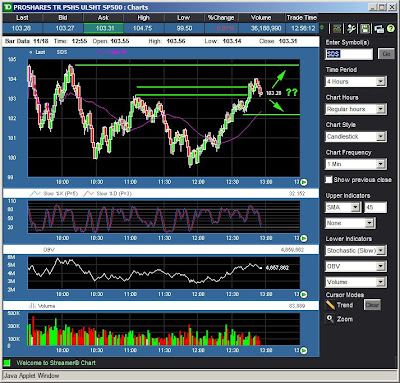Click the Bar Data Close value 103.31
This screenshot has height=383, width=400.
tap(288, 41)
